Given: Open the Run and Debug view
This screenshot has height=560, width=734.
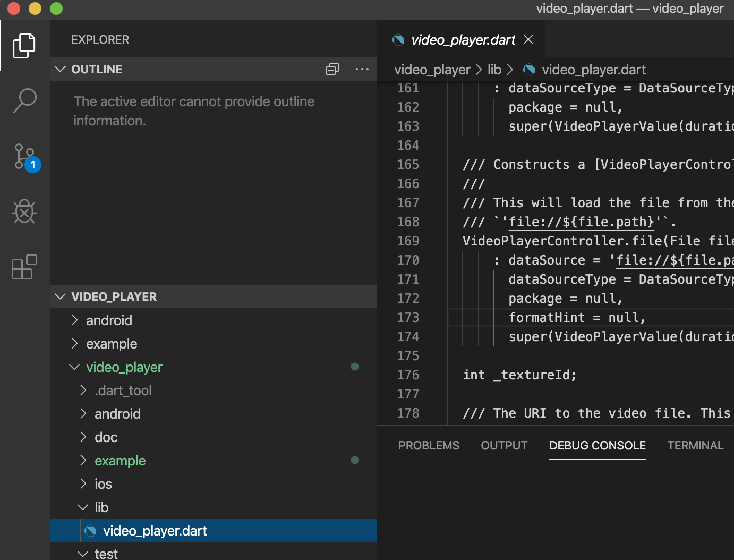Looking at the screenshot, I should tap(24, 211).
